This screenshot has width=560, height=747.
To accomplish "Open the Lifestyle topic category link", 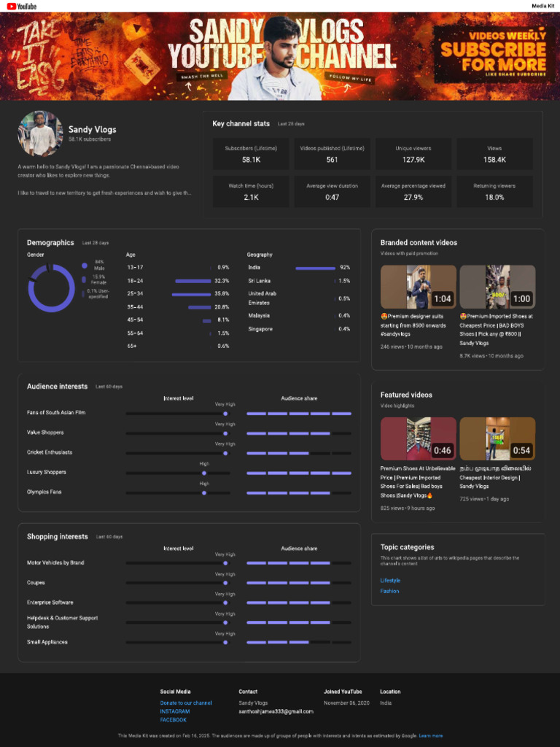I will tap(390, 580).
